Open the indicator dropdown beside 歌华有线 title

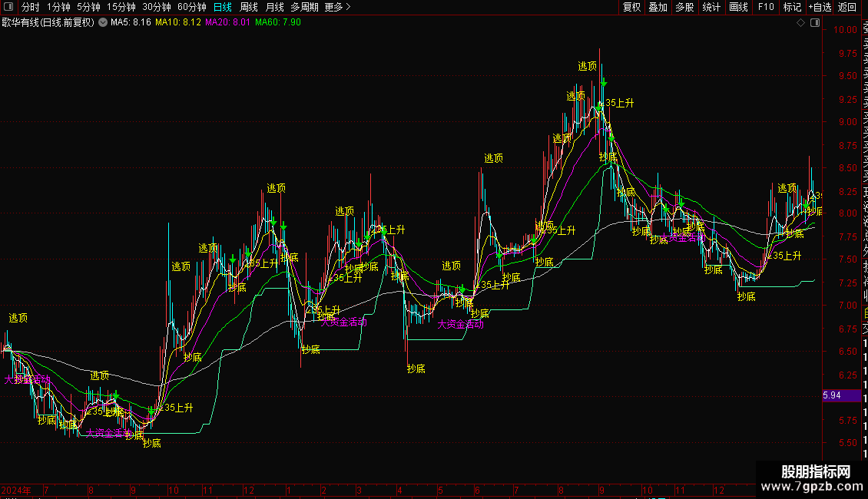coord(103,23)
